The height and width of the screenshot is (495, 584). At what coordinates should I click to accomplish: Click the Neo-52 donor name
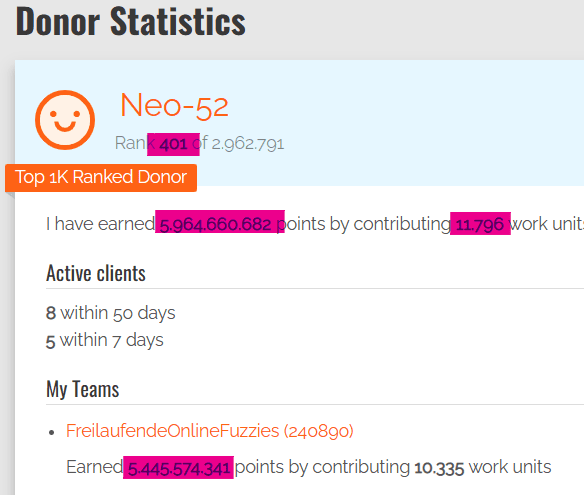coord(174,106)
